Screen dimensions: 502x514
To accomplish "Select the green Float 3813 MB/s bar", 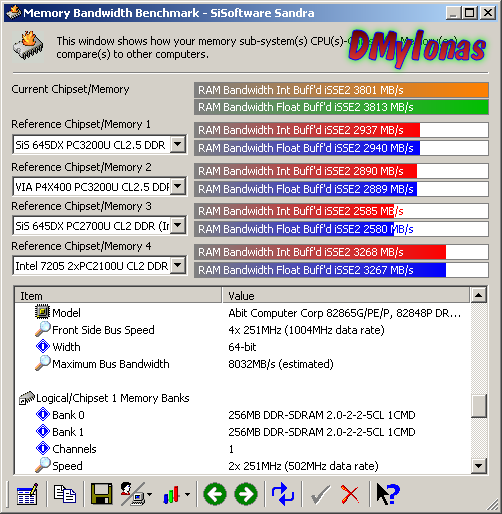I will [341, 107].
